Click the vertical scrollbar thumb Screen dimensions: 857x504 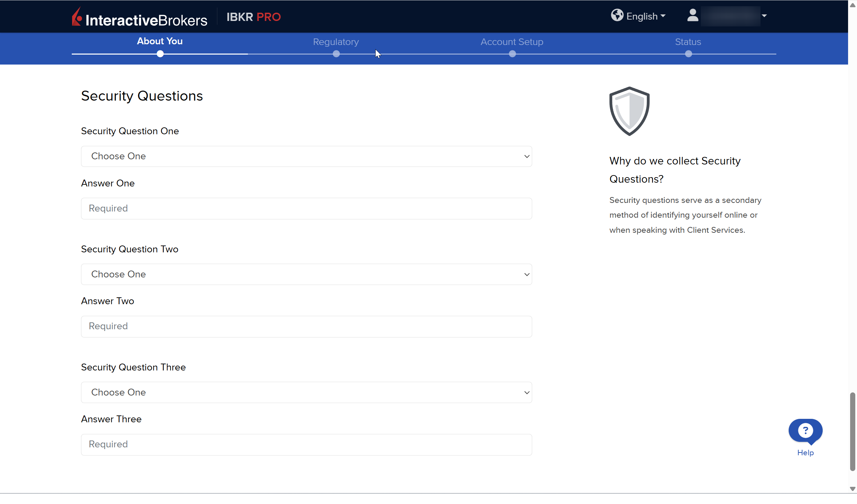tap(852, 432)
